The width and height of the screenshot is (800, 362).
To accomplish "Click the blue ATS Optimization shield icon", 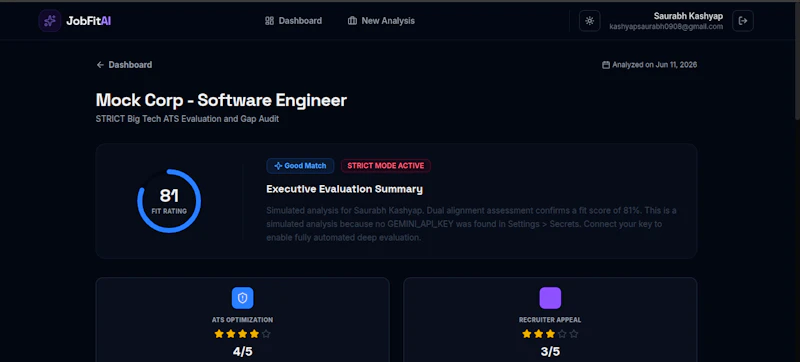I will click(242, 298).
